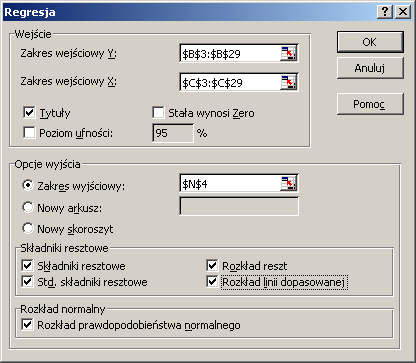Confirm with the OK button
Viewport: 416px width, 363px height.
370,42
